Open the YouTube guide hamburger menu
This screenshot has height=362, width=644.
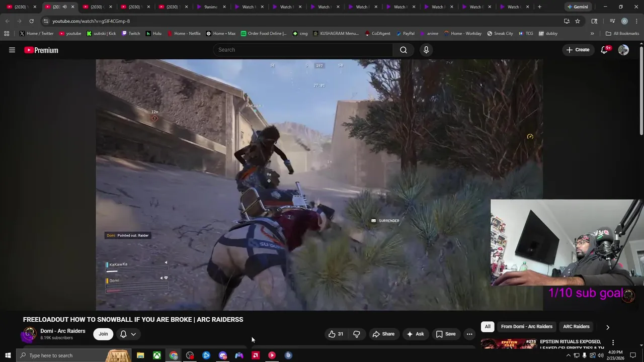tap(12, 50)
